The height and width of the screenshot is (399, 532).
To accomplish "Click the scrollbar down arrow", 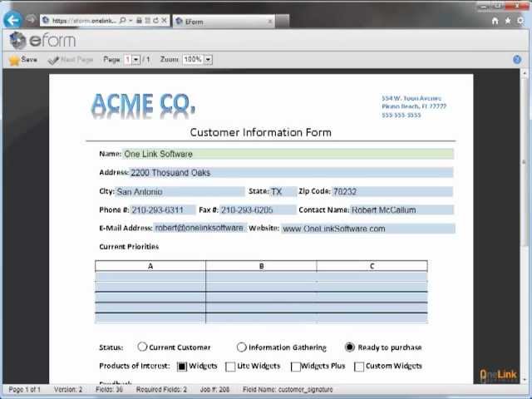I will tap(525, 380).
